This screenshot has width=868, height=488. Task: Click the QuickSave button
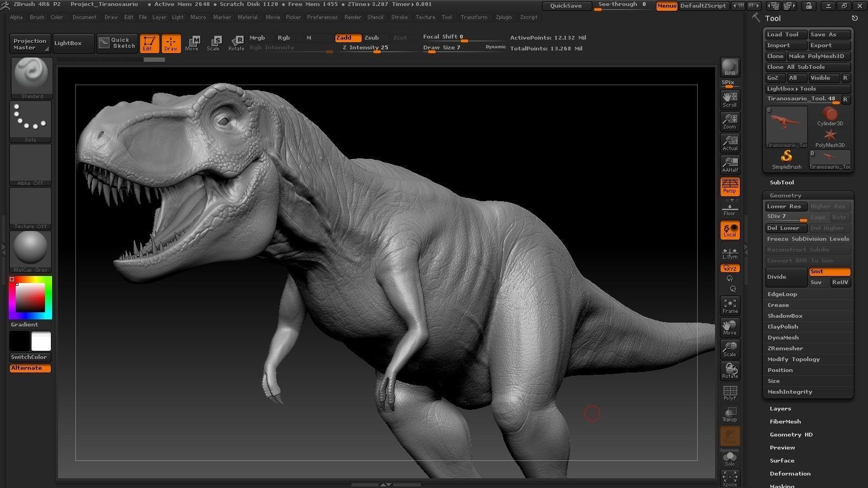pyautogui.click(x=566, y=5)
